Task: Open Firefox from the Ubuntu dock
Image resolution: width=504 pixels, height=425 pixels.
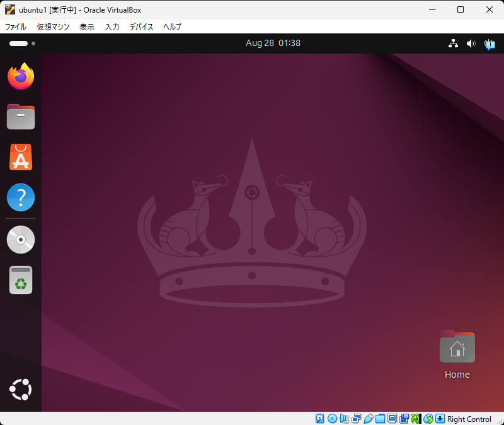Action: tap(21, 76)
